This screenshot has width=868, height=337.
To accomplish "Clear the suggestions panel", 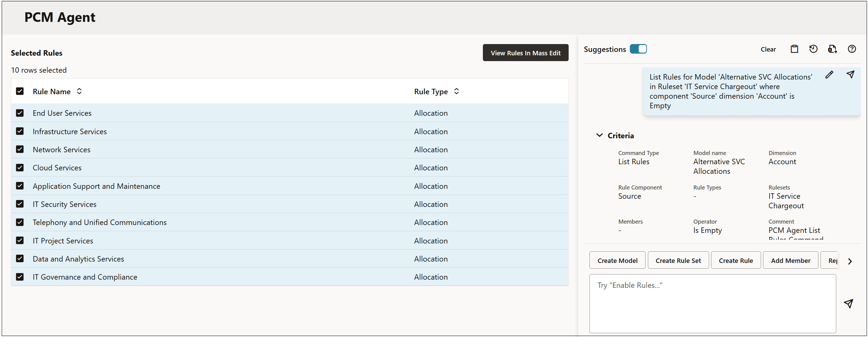I will click(x=768, y=49).
